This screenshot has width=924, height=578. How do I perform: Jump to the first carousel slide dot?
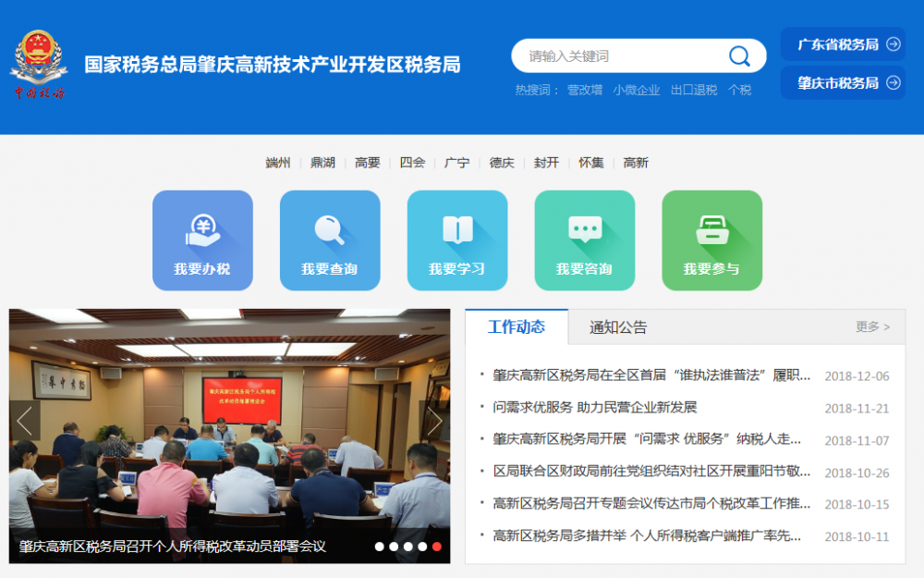(378, 547)
